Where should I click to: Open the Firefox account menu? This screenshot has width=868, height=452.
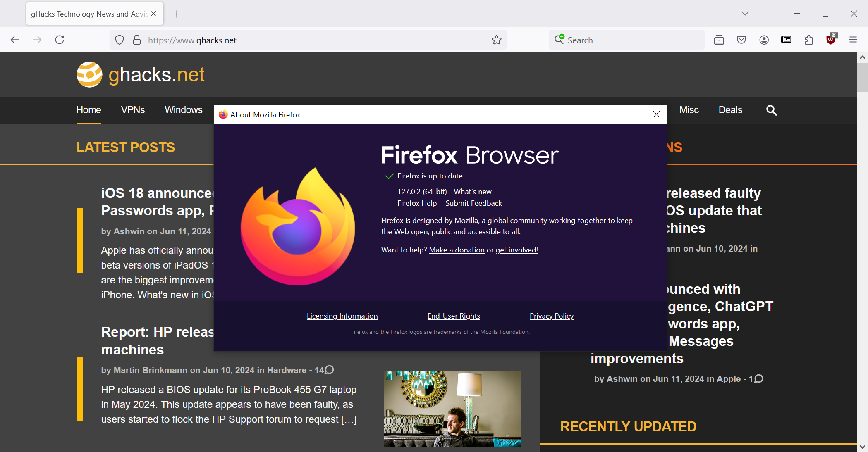click(764, 40)
